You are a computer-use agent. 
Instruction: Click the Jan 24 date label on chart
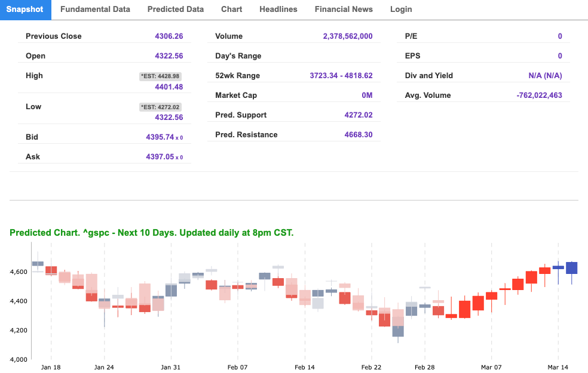(104, 368)
